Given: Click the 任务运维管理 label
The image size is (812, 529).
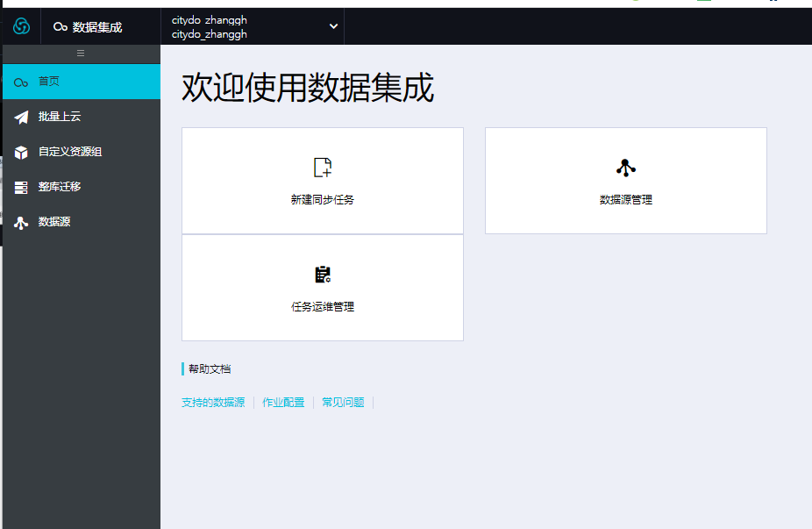Looking at the screenshot, I should [323, 307].
